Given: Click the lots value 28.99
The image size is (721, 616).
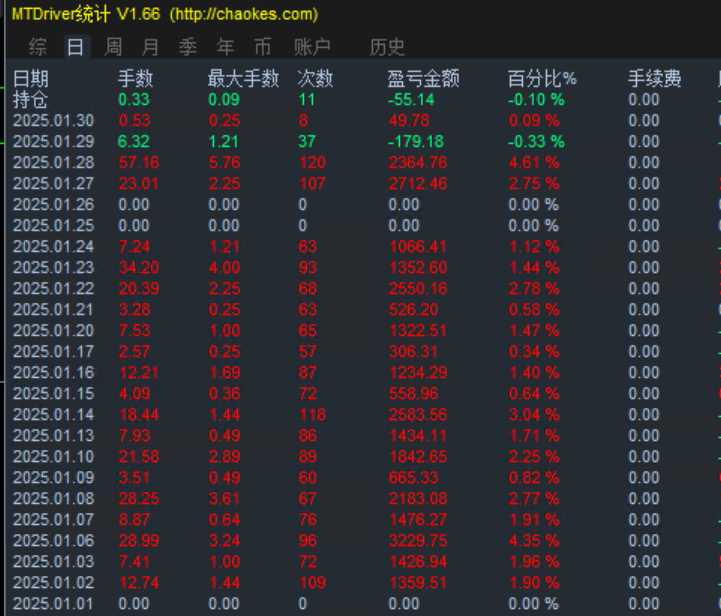Looking at the screenshot, I should tap(139, 541).
